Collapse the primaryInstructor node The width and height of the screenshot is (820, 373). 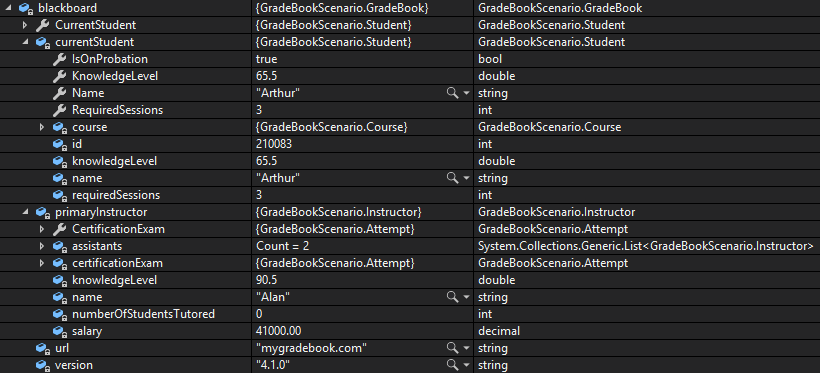25,212
